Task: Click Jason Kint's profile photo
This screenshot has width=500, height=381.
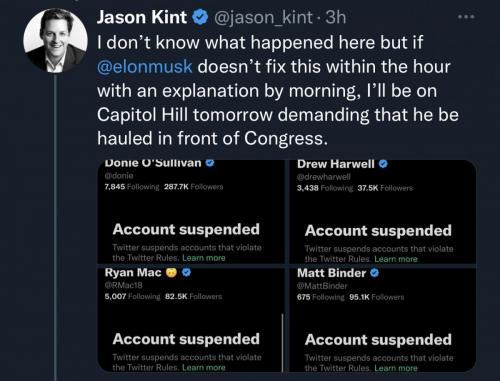Action: (x=56, y=41)
